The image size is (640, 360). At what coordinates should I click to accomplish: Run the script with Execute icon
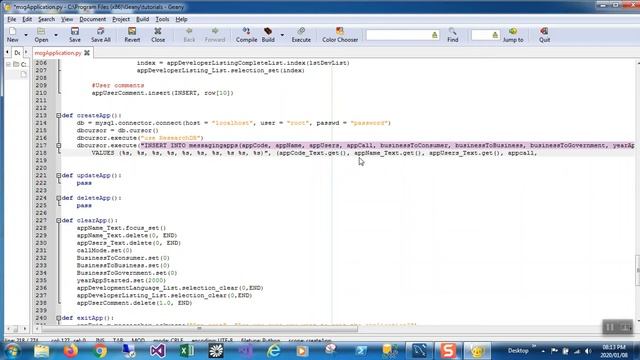tap(301, 35)
